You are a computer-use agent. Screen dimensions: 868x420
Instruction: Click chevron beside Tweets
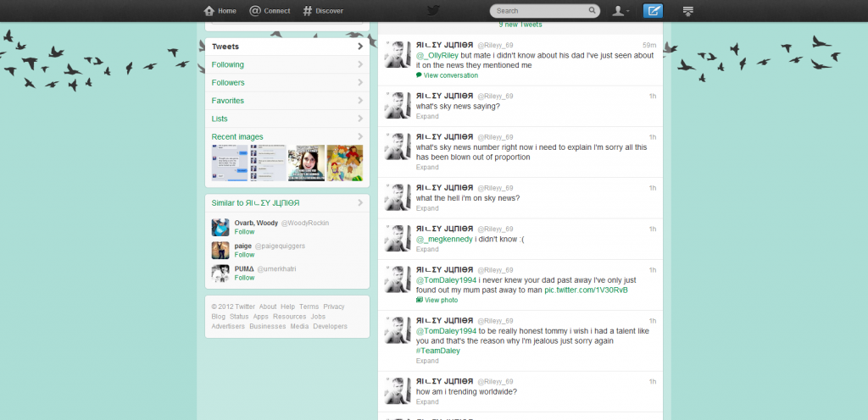pos(360,47)
